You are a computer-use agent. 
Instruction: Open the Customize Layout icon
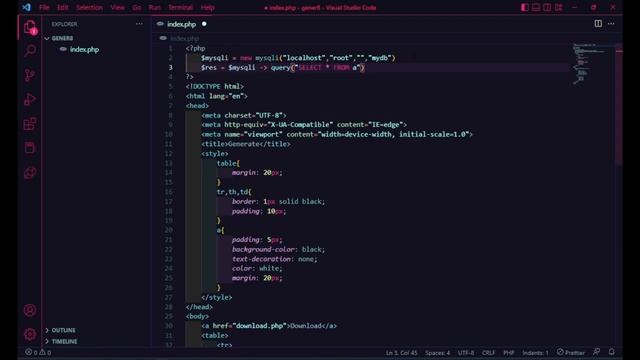[x=558, y=7]
